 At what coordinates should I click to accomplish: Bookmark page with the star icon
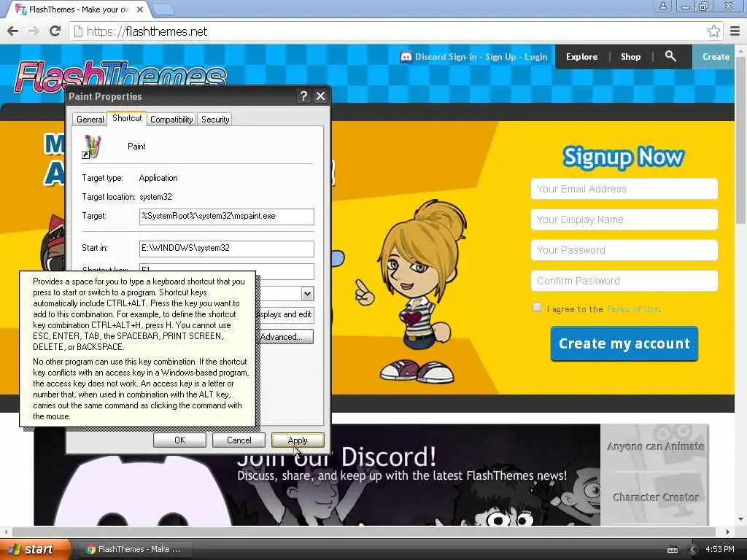[x=713, y=31]
